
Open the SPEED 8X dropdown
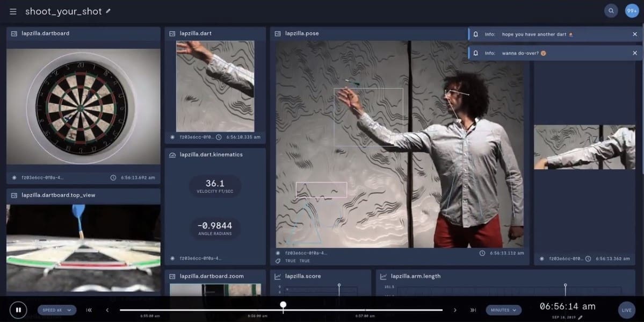point(57,310)
